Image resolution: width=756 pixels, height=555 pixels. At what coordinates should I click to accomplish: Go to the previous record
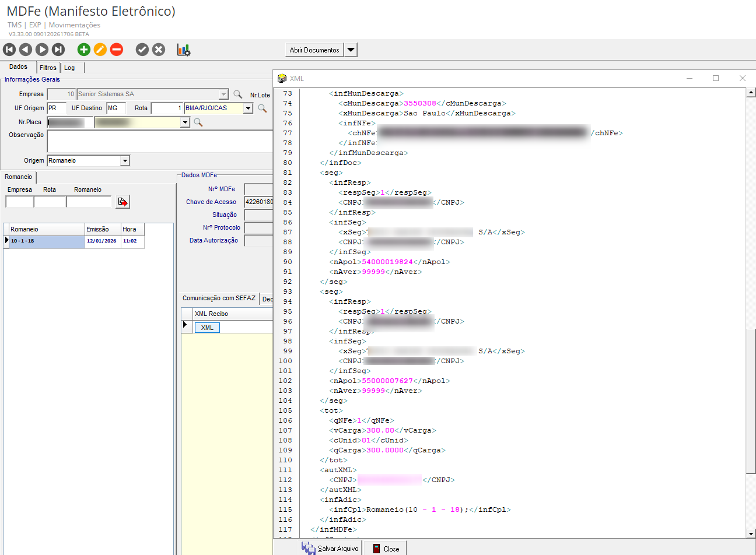[x=26, y=50]
